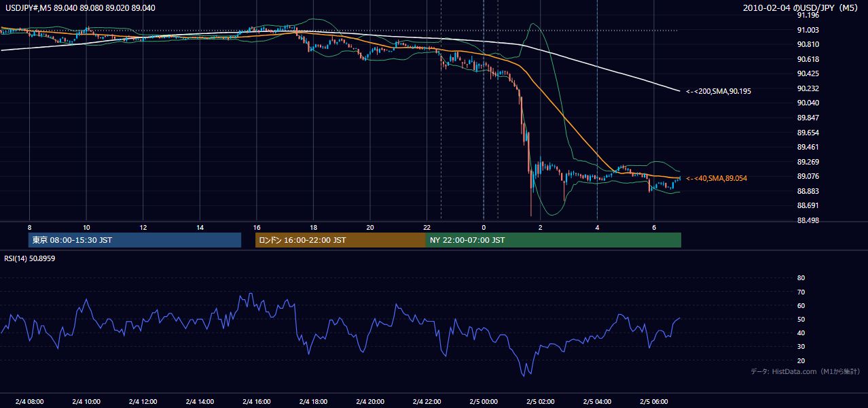Click the RSI scale level 50
This screenshot has height=408, width=868.
coord(801,319)
